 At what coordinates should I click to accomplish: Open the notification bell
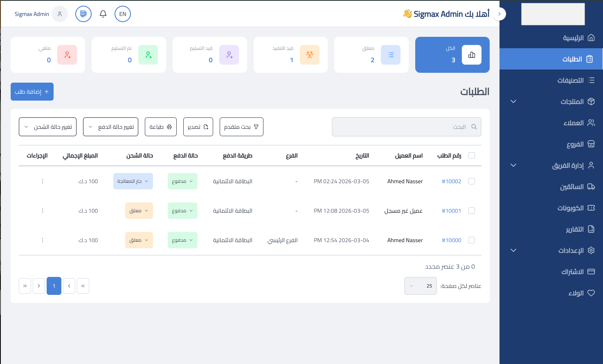(103, 13)
